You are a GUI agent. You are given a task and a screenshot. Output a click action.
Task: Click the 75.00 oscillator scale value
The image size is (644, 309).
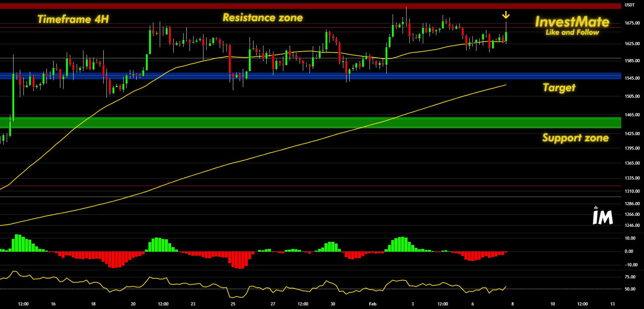click(x=630, y=277)
